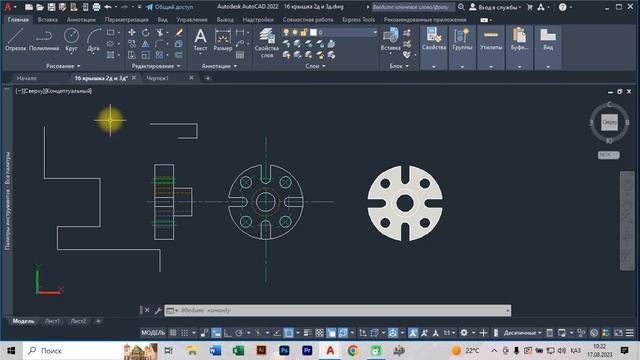Switch to the Лист1 layout tab
640x360 pixels.
(52, 321)
